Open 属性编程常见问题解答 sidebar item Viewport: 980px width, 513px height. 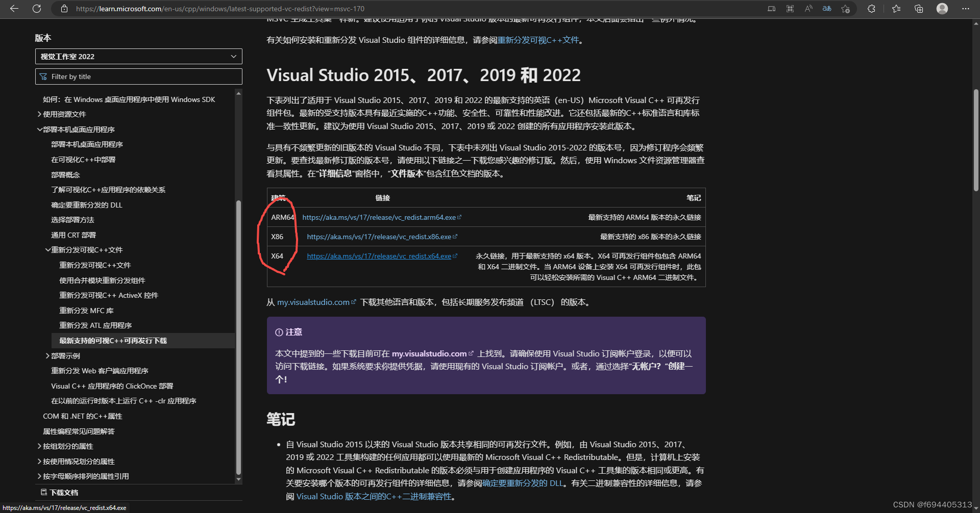point(79,431)
